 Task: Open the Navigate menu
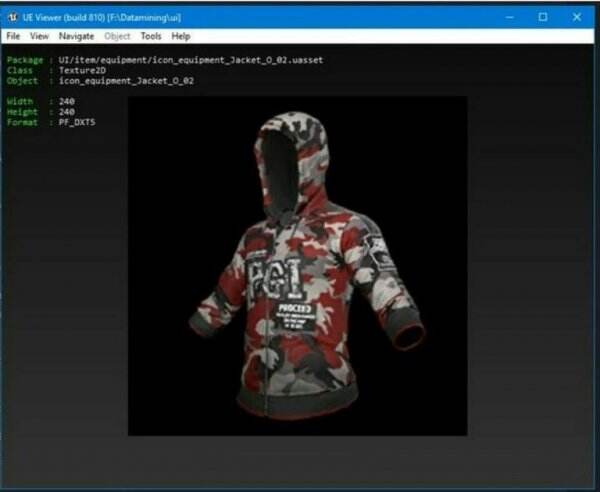click(77, 36)
